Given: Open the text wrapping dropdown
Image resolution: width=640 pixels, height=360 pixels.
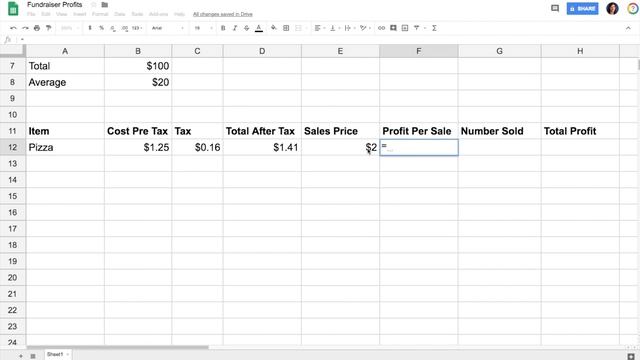Looking at the screenshot, I should (x=349, y=28).
